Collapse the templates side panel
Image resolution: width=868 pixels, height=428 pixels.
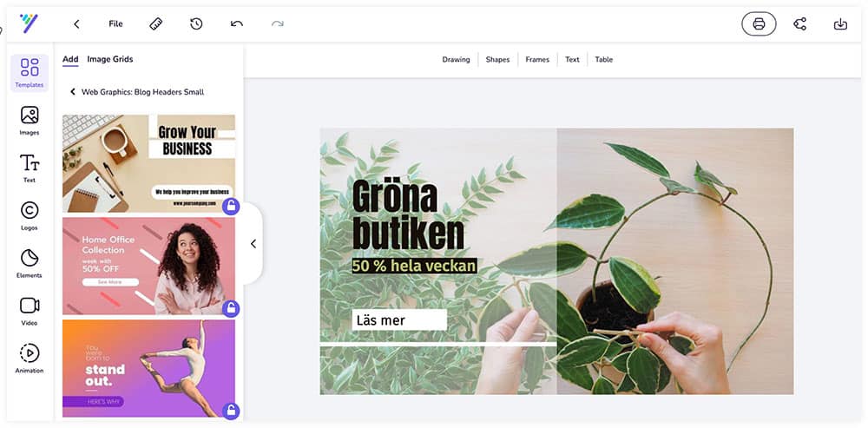click(253, 244)
